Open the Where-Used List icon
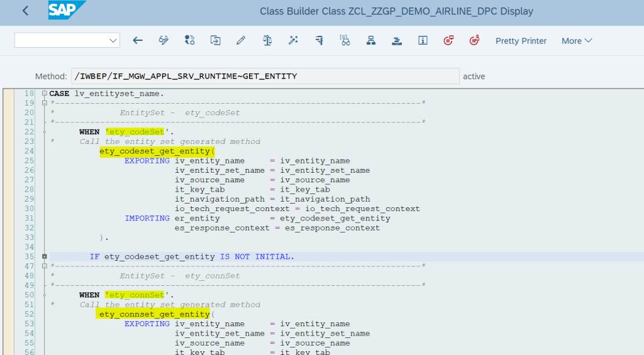644x355 pixels. [319, 40]
